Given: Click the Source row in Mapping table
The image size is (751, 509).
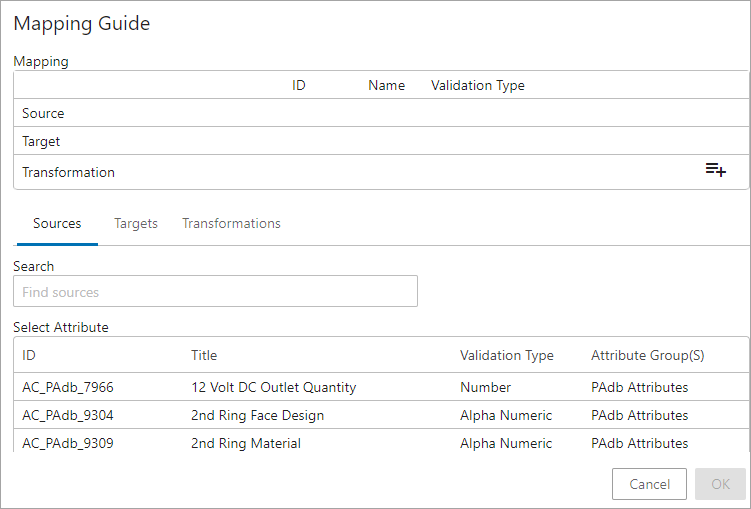Looking at the screenshot, I should pyautogui.click(x=381, y=113).
